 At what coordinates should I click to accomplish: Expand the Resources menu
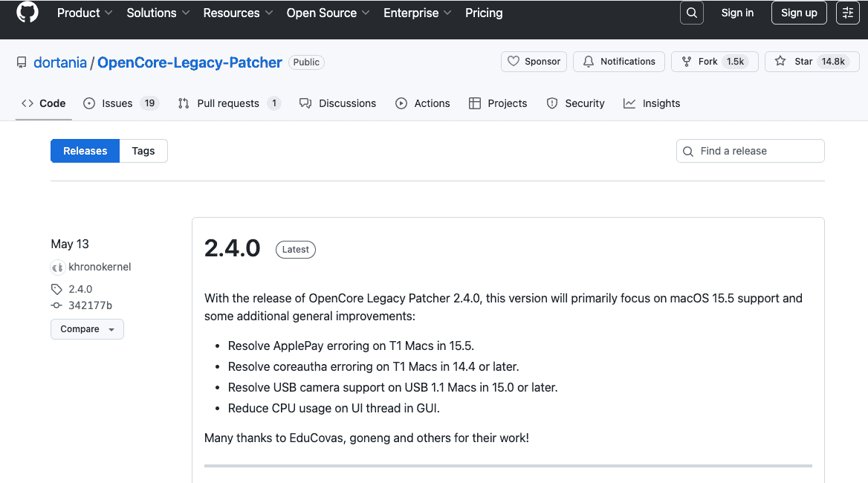tap(238, 13)
